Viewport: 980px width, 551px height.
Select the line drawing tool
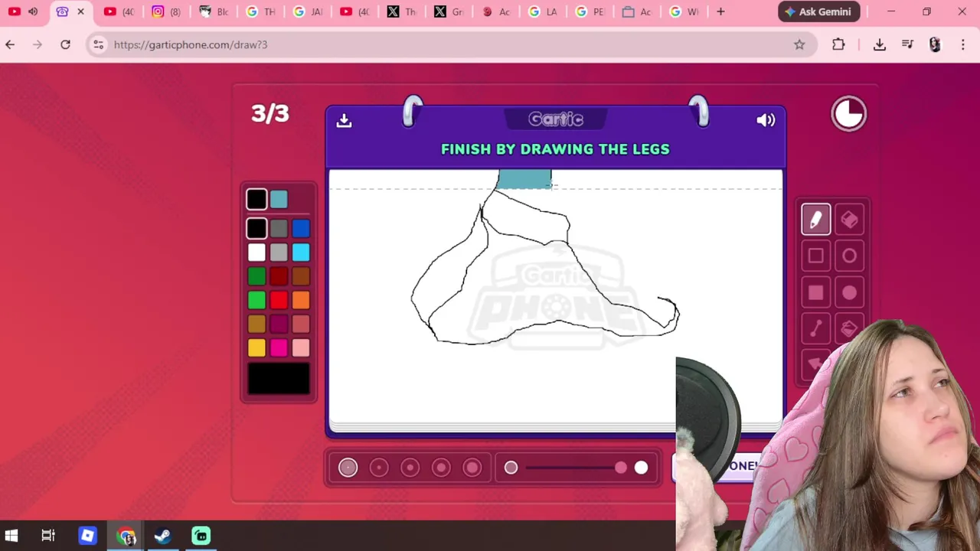click(x=815, y=329)
